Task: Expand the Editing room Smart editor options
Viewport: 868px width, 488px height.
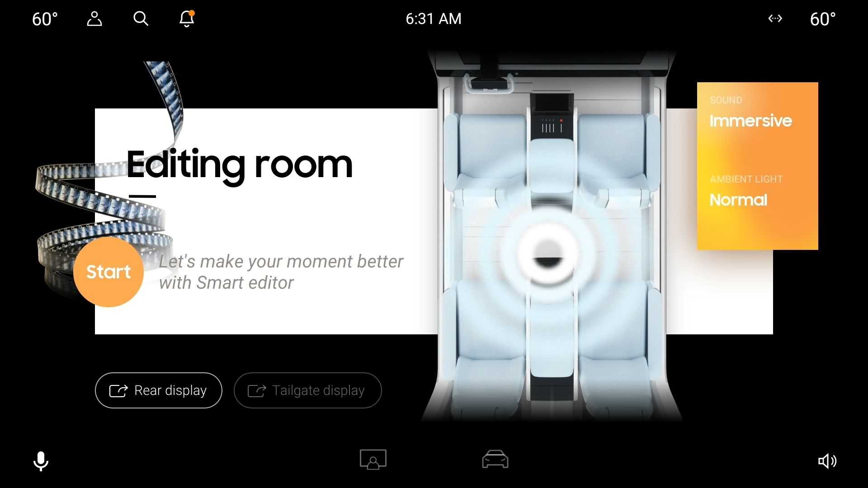Action: pyautogui.click(x=109, y=271)
